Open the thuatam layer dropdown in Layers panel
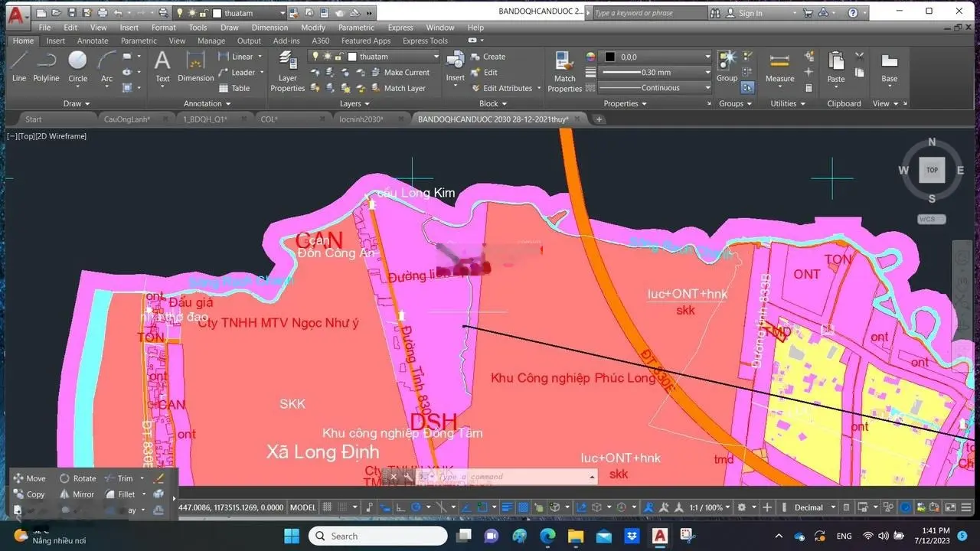The image size is (980, 551). pos(436,57)
